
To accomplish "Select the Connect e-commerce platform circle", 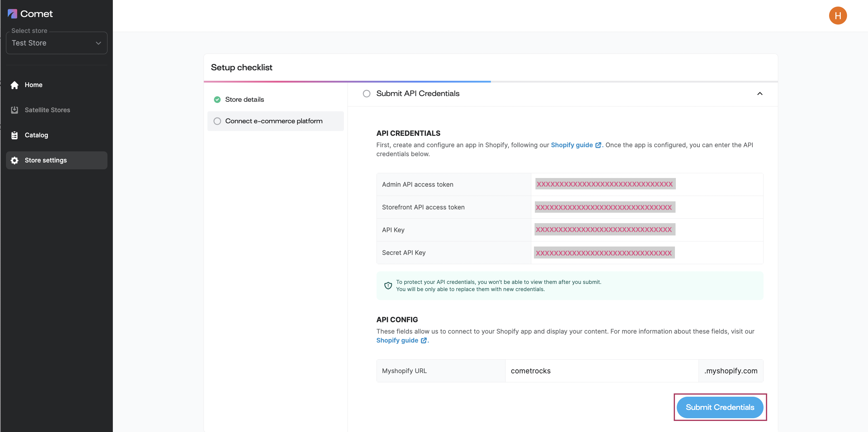I will [217, 121].
